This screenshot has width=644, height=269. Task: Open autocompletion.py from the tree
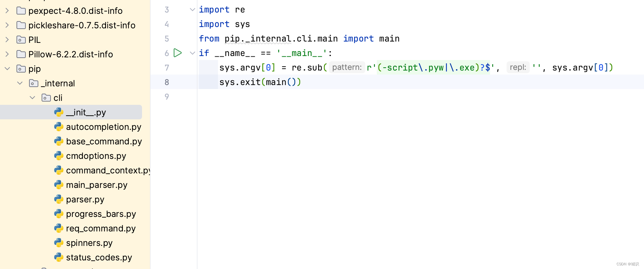click(104, 127)
